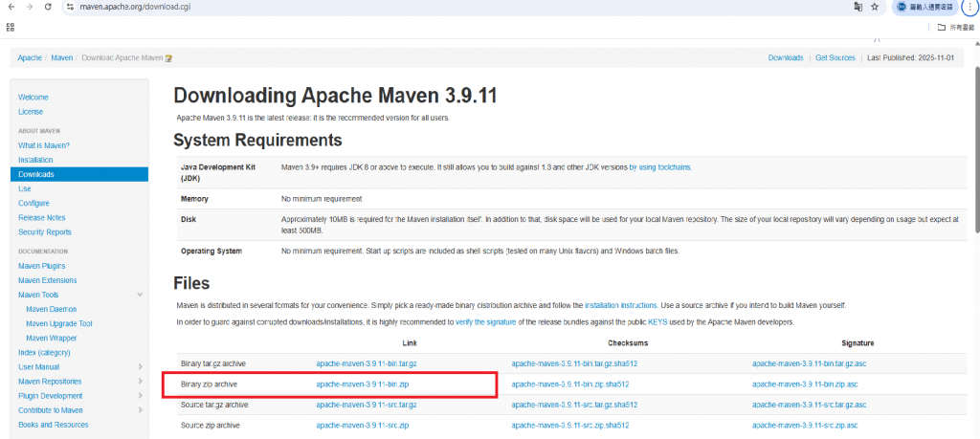Screen dimensions: 980x439
Task: Open Maven breadcrumb link
Action: point(62,57)
